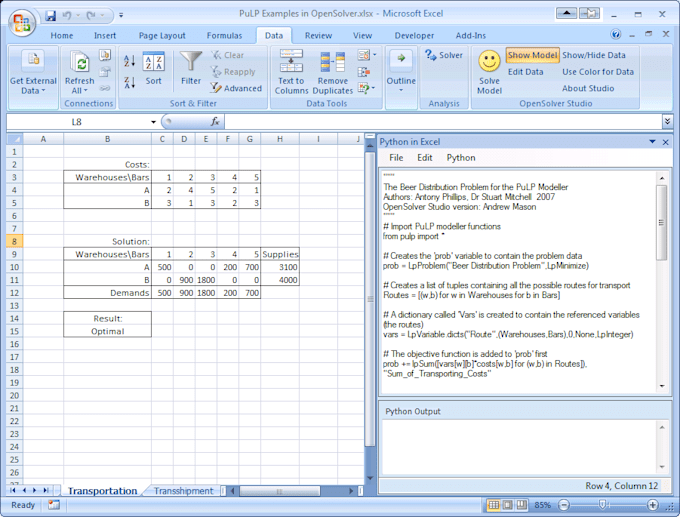Screen dimensions: 680x517
Task: Click Edit Data button
Action: pos(525,72)
